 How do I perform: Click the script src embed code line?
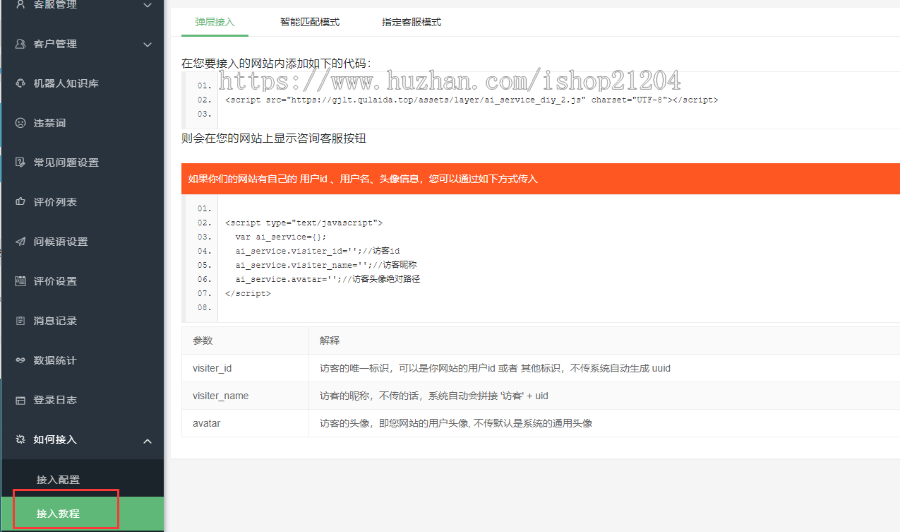click(471, 100)
